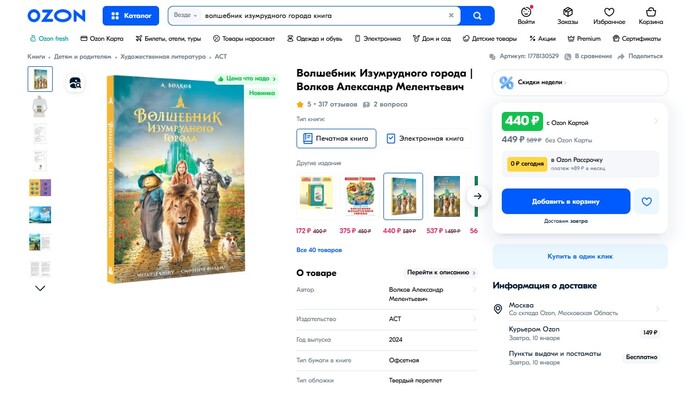Image resolution: width=700 pixels, height=402 pixels.
Task: Go to the Ozon logo home page
Action: [56, 16]
